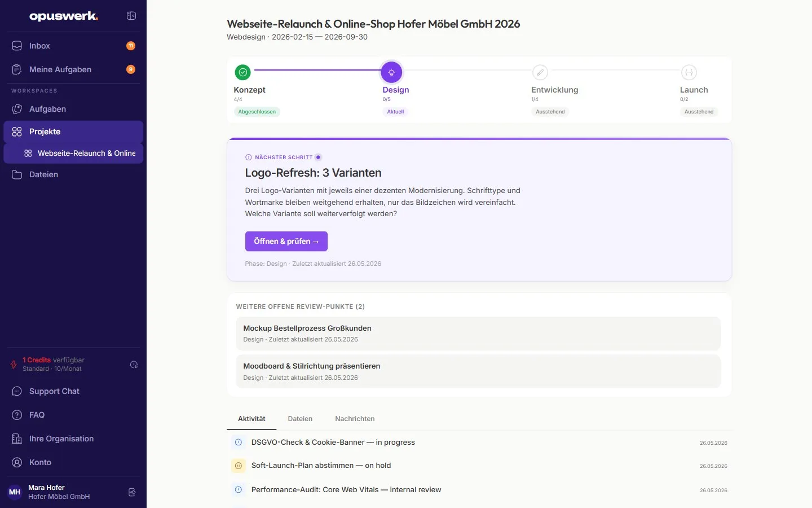Switch to the Nachrichten tab
The height and width of the screenshot is (508, 812).
355,419
